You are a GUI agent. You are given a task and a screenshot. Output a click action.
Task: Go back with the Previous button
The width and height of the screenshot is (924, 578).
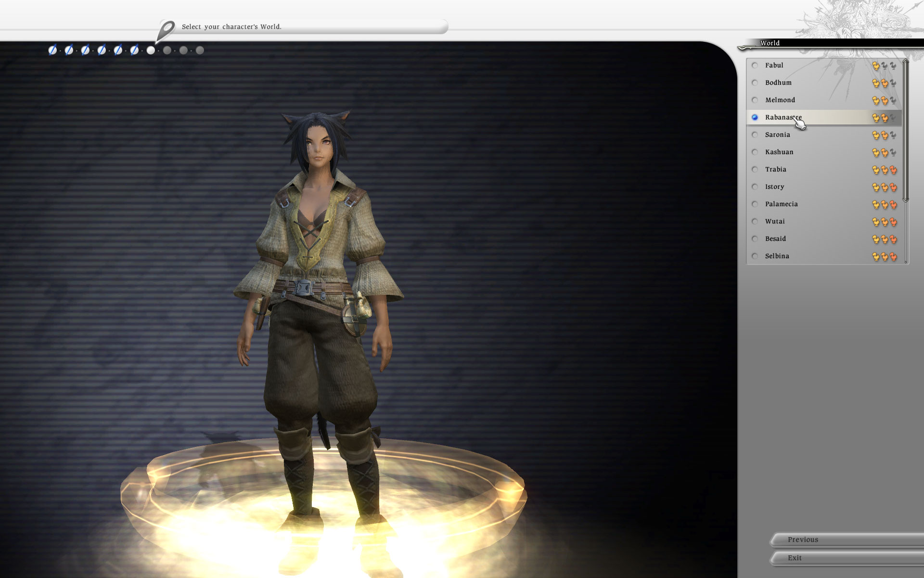tap(847, 539)
